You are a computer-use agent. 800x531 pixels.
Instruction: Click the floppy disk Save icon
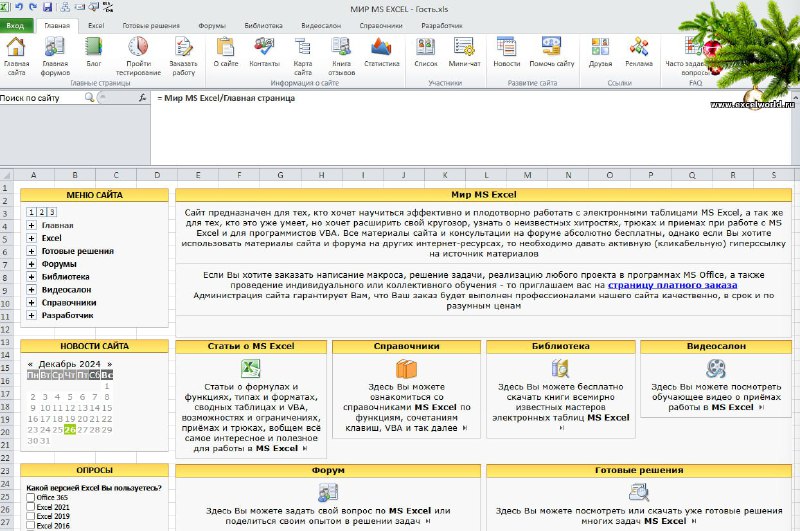(47, 7)
